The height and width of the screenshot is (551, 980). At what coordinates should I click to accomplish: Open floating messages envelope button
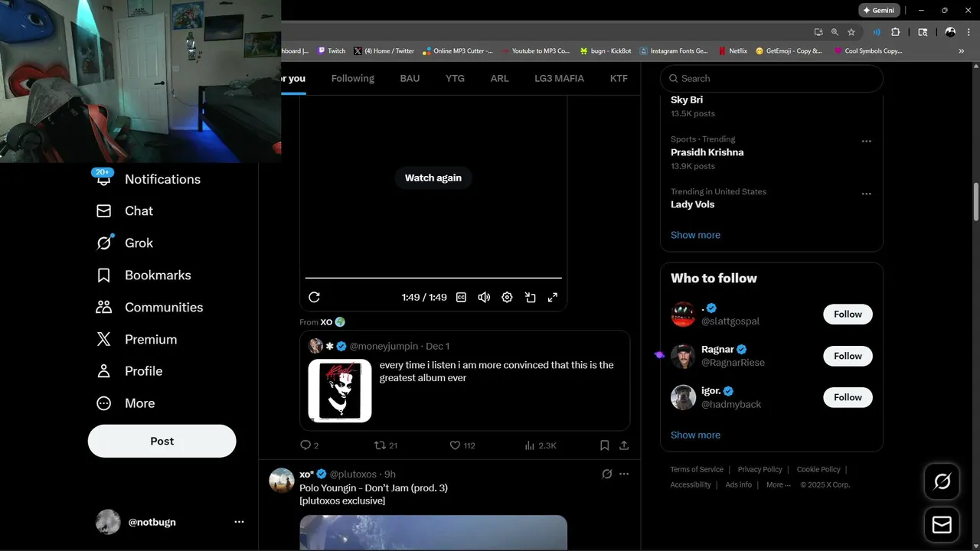[x=942, y=525]
